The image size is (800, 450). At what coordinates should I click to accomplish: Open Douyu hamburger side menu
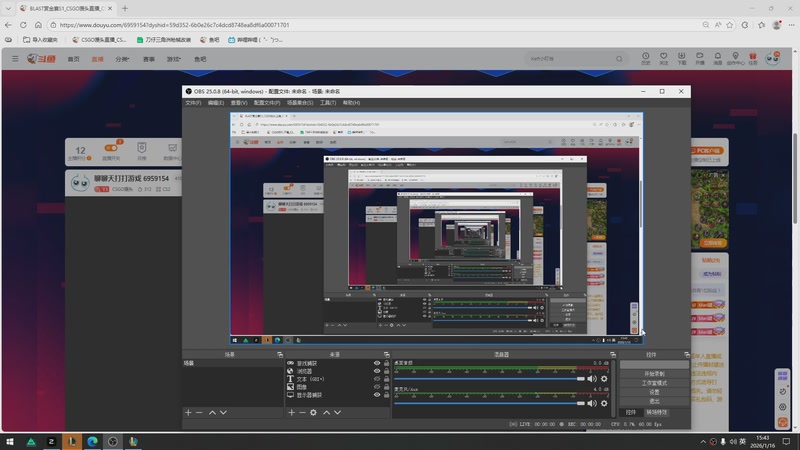[x=15, y=59]
